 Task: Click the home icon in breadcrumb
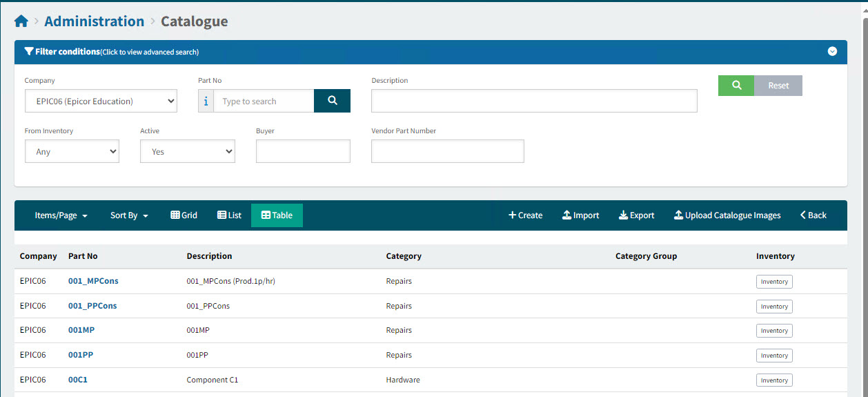[x=21, y=21]
